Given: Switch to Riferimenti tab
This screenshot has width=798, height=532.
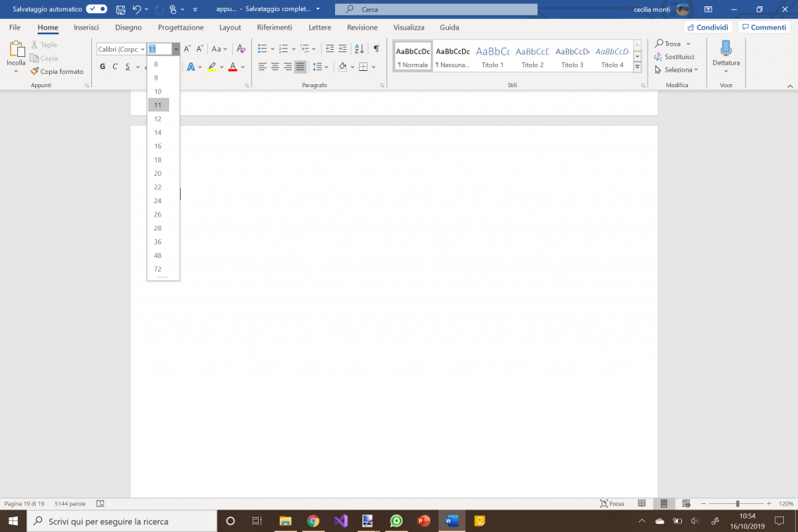Looking at the screenshot, I should pyautogui.click(x=274, y=27).
